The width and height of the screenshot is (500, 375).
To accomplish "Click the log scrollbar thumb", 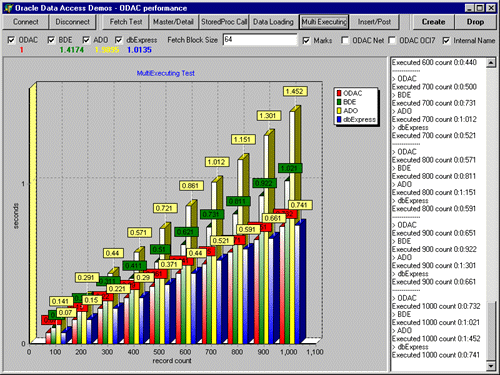I will 491,331.
